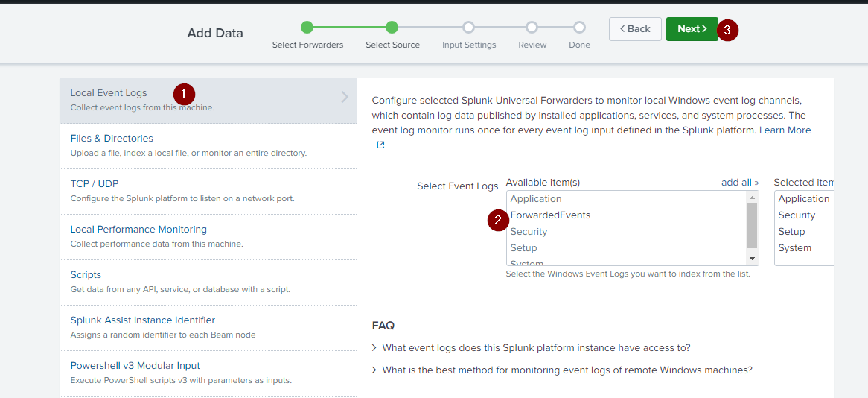868x398 pixels.
Task: Click the scrollbar down arrow in Available items
Action: [752, 259]
